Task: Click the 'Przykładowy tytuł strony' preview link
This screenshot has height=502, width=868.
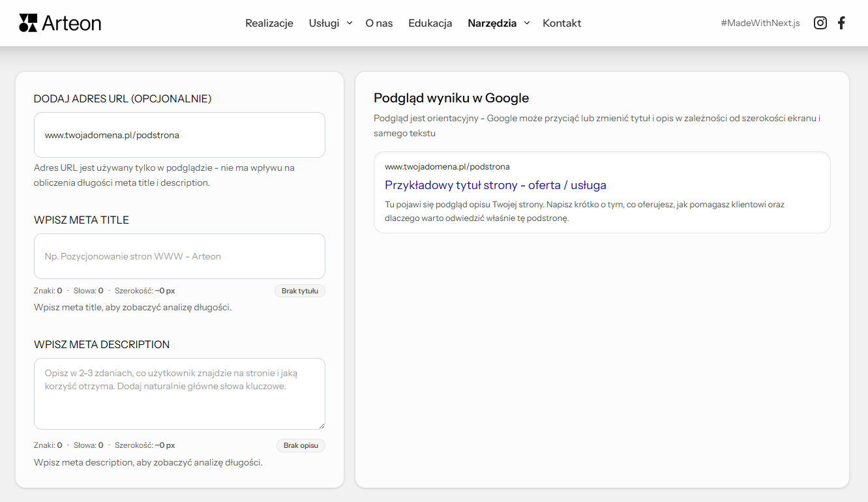Action: pos(495,185)
